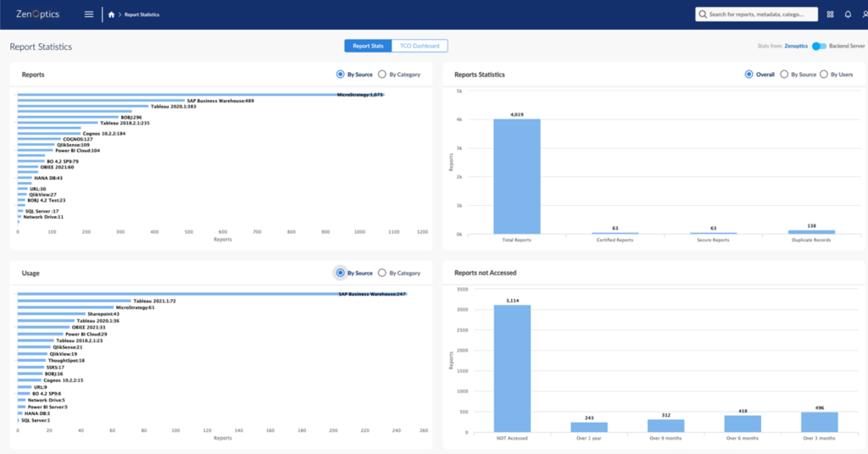Click Reports not Accessed panel title
This screenshot has height=454, width=868.
pos(486,273)
